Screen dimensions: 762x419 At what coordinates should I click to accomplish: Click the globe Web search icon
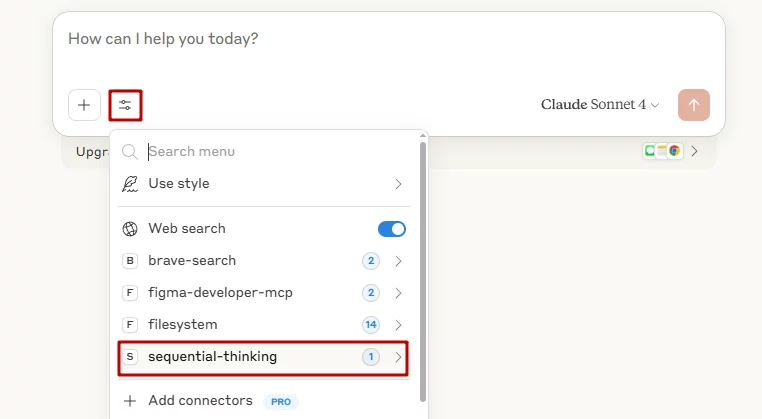click(130, 229)
